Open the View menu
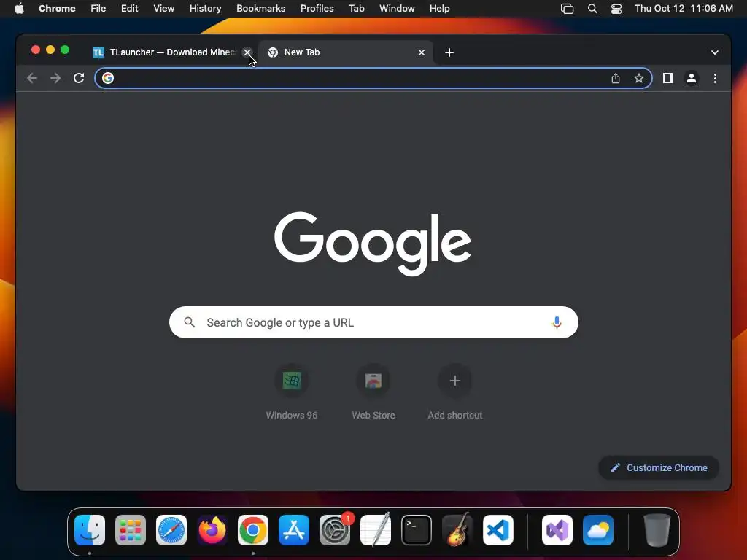 pyautogui.click(x=163, y=9)
